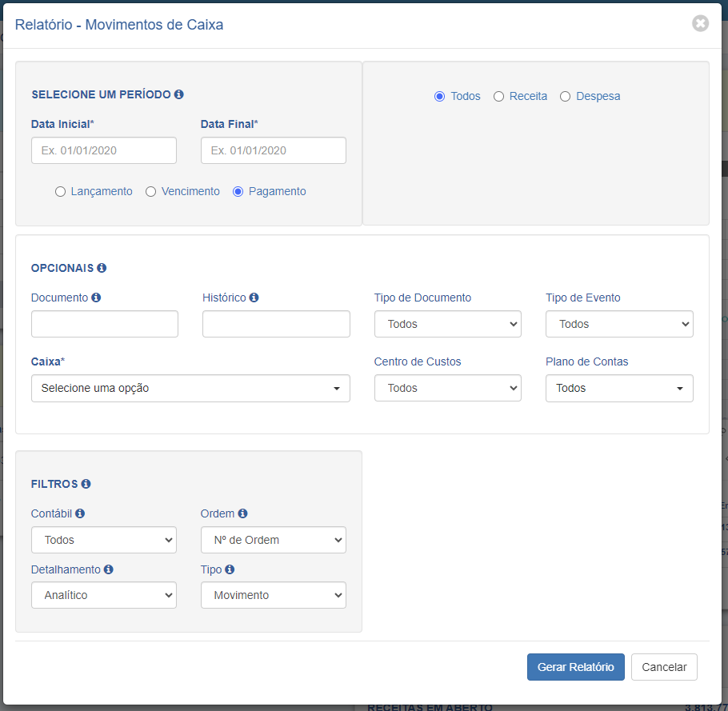
Task: Click the Centro de Custos label
Action: [418, 361]
